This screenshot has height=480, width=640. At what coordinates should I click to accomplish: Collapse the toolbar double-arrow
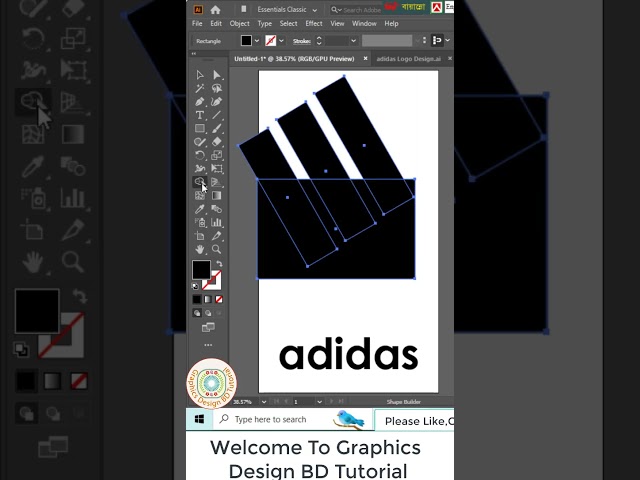tap(194, 53)
